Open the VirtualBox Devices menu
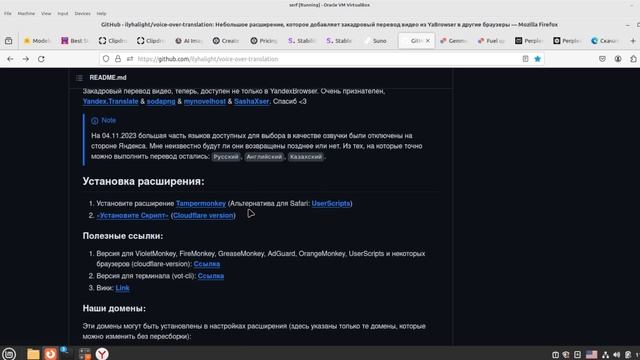This screenshot has height=360, width=640. (x=82, y=13)
